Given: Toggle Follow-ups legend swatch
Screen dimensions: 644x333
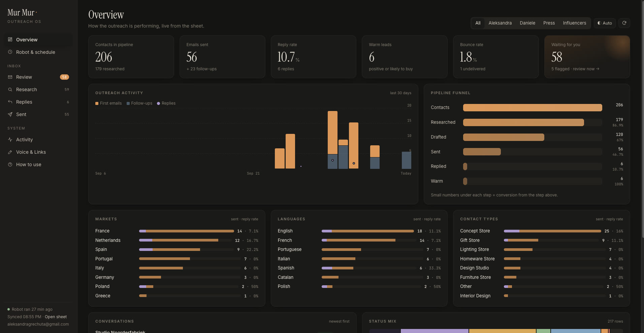Looking at the screenshot, I should (x=128, y=103).
